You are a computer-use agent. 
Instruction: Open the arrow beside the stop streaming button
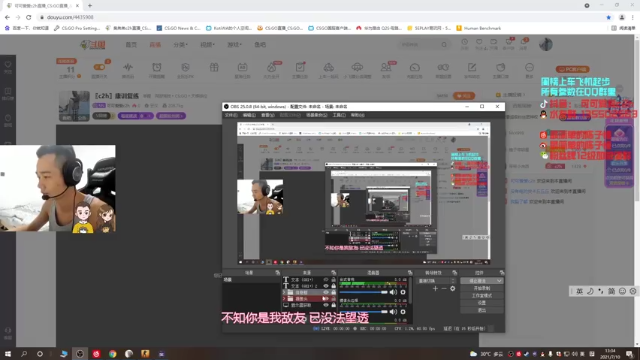click(x=499, y=281)
